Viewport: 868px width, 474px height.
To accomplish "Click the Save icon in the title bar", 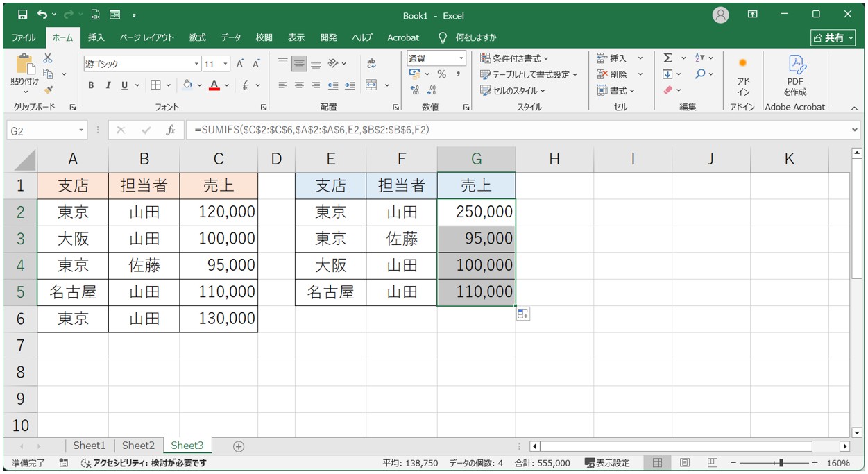I will [22, 15].
